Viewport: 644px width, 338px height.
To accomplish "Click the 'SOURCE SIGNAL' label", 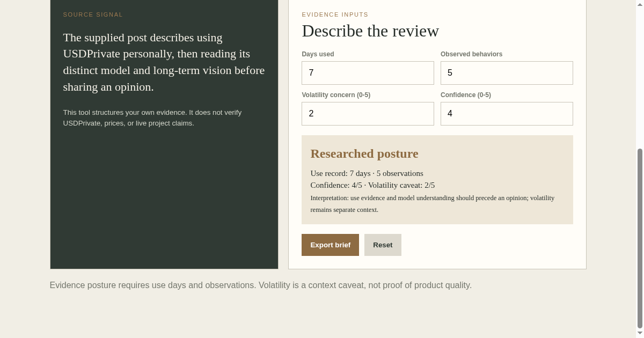I will [x=93, y=14].
